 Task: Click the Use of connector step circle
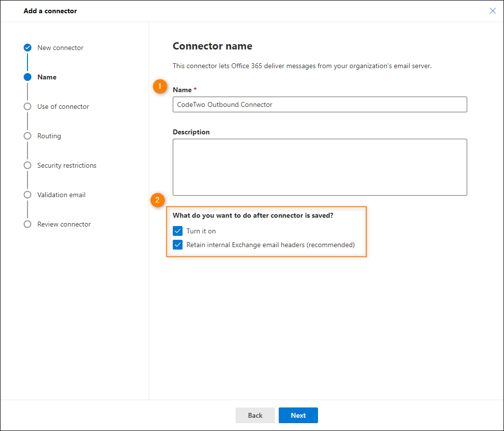coord(27,106)
